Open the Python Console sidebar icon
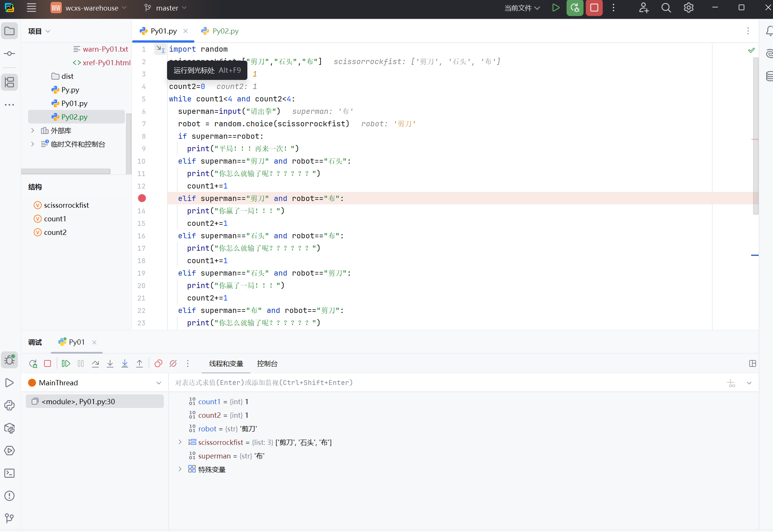This screenshot has height=532, width=773. (x=9, y=405)
